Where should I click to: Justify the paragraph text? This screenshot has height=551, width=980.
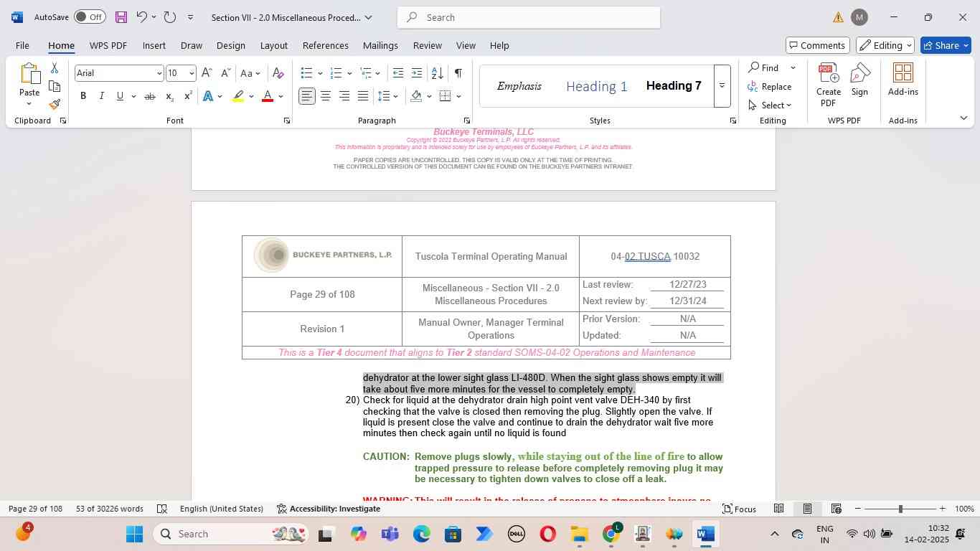pos(363,96)
